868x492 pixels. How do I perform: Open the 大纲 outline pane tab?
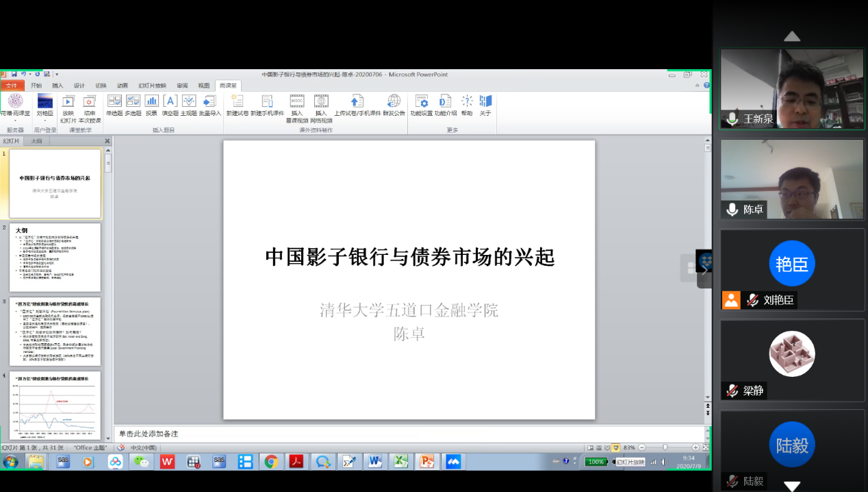(36, 140)
